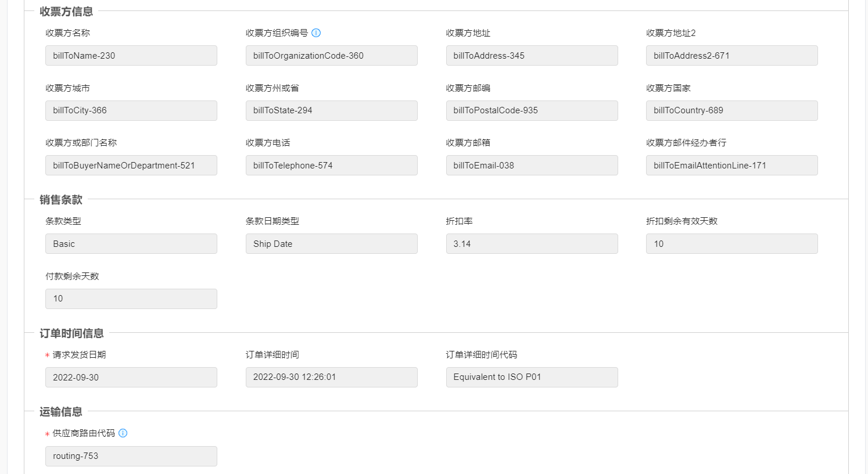Click the info icon next to 供应商路由代码

tap(123, 433)
